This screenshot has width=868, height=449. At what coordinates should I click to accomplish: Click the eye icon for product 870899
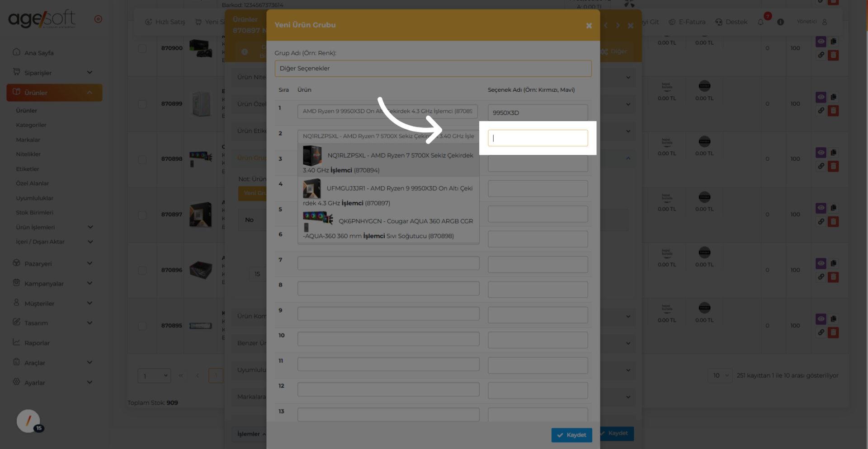pos(821,97)
